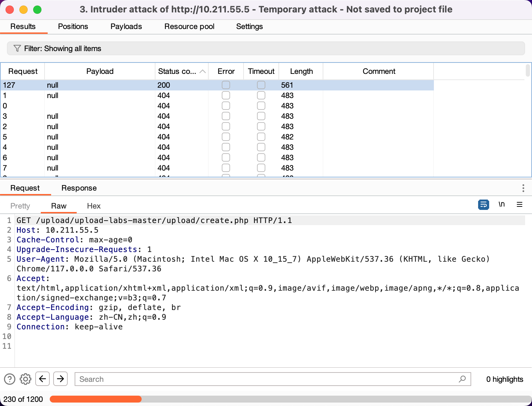Click the 0 highlights label
Image resolution: width=532 pixels, height=406 pixels.
click(x=504, y=379)
